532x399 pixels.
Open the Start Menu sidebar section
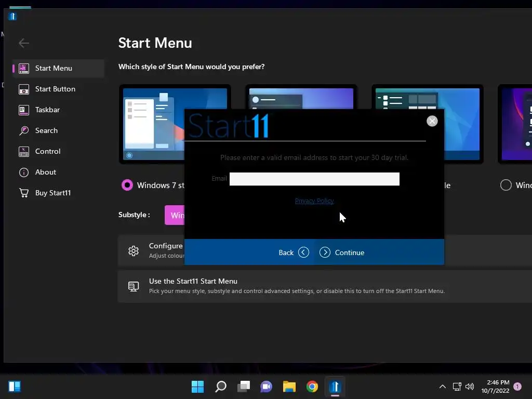click(58, 68)
